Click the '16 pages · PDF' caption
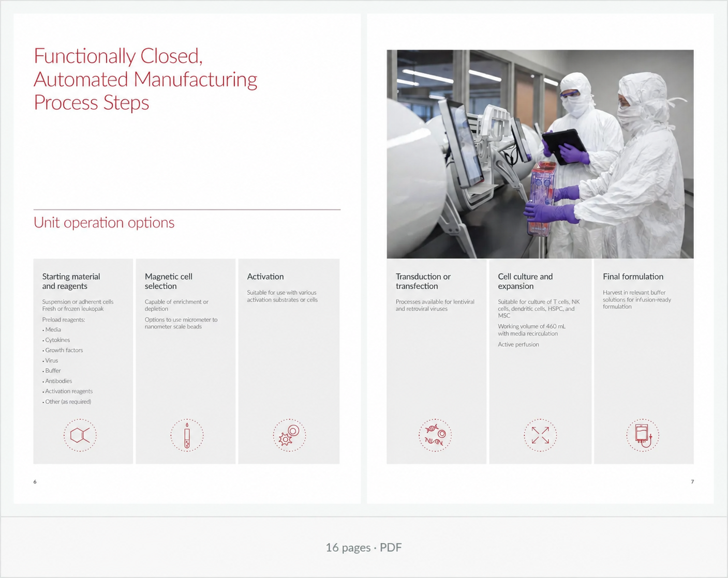Viewport: 728px width, 578px height. [364, 547]
